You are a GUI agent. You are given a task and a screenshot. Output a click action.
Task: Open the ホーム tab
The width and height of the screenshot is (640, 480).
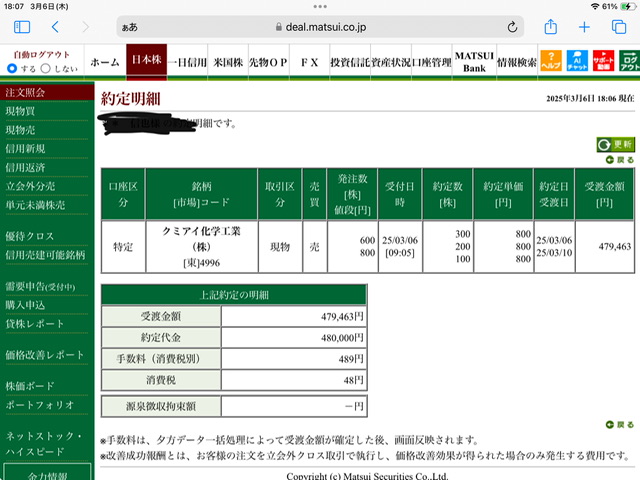coord(105,62)
